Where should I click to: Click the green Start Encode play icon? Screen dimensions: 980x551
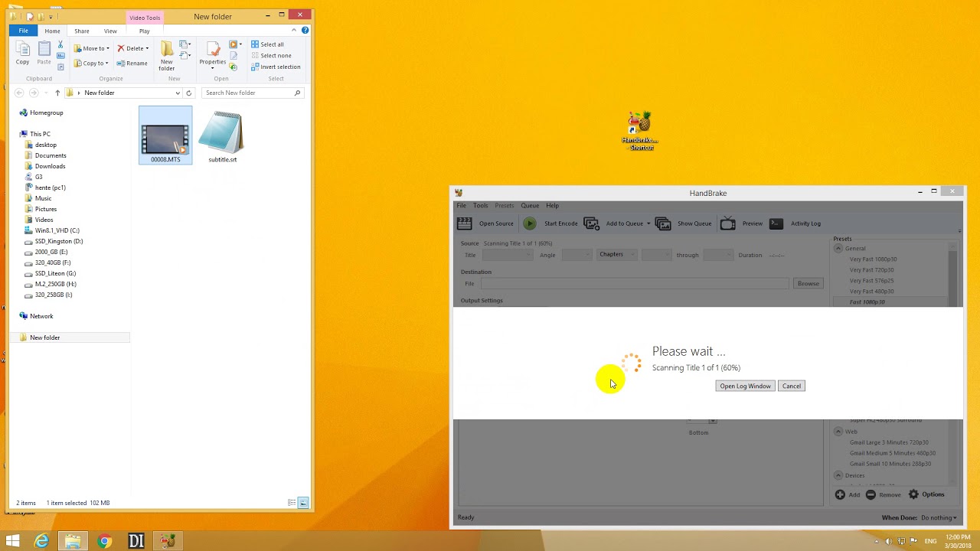[x=530, y=223]
